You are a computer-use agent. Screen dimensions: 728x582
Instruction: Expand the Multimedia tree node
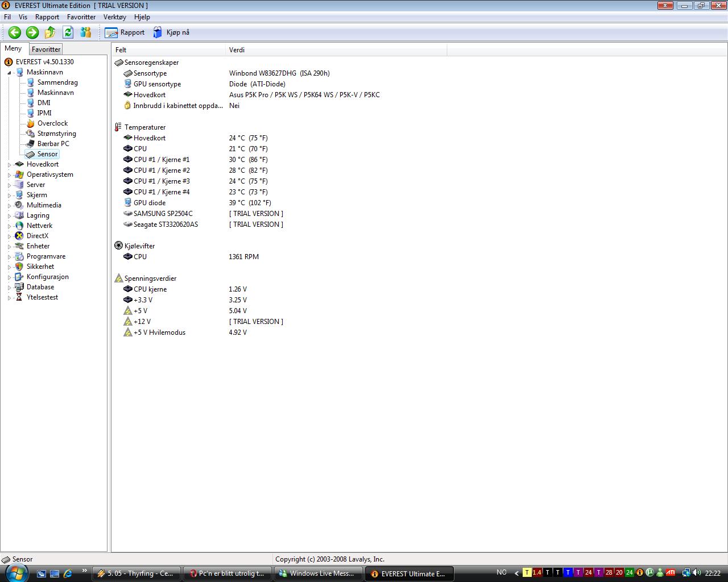(x=9, y=206)
